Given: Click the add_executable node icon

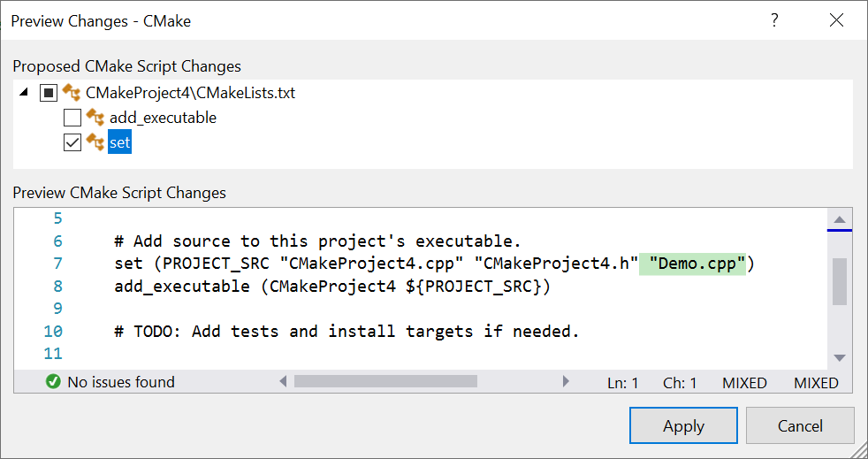Looking at the screenshot, I should (95, 117).
